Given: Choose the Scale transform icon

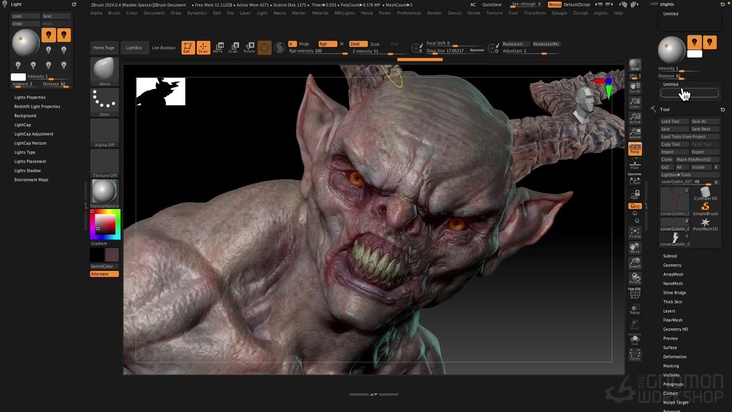Looking at the screenshot, I should click(233, 47).
